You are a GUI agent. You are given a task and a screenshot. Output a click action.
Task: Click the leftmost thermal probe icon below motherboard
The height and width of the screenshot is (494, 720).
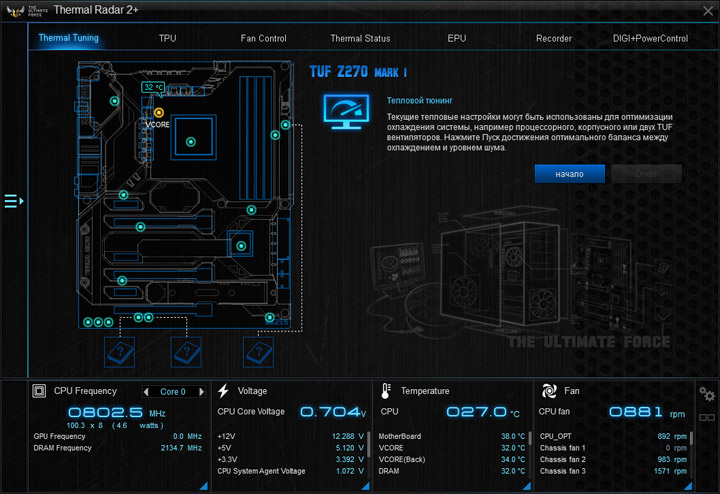(x=120, y=351)
